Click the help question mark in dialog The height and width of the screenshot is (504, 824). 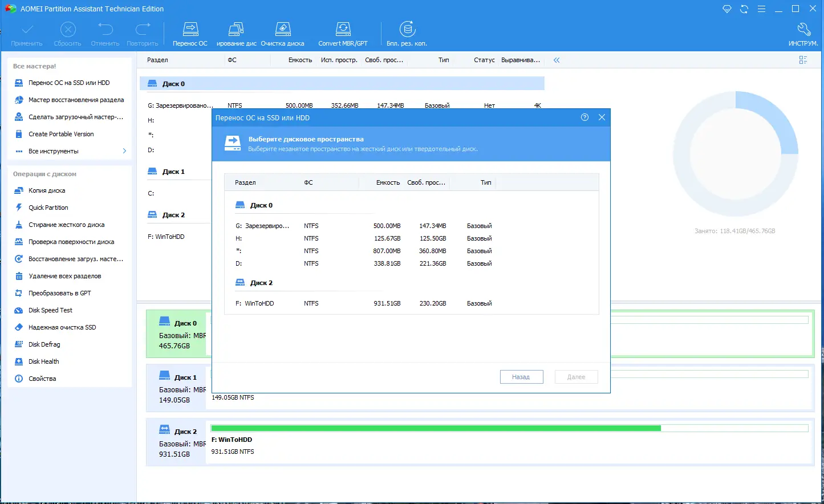tap(584, 117)
